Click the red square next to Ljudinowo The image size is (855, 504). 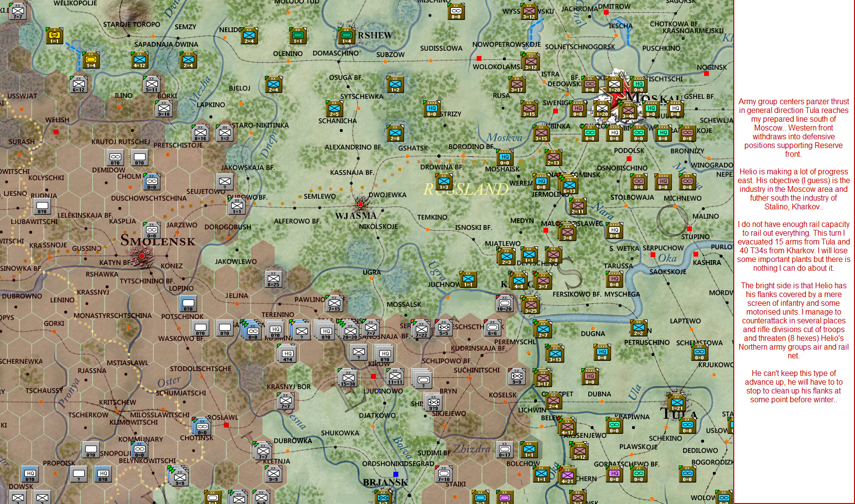tap(373, 376)
